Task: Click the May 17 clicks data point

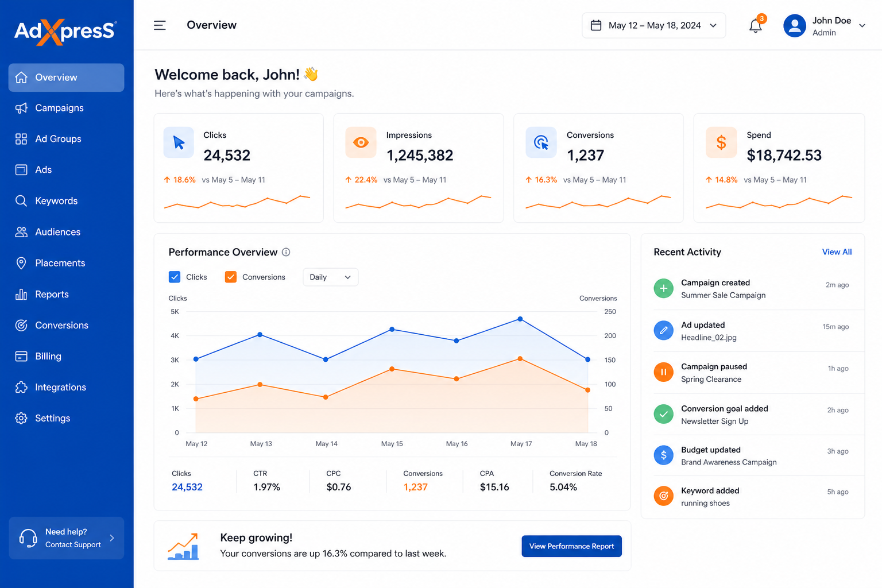Action: tap(520, 319)
